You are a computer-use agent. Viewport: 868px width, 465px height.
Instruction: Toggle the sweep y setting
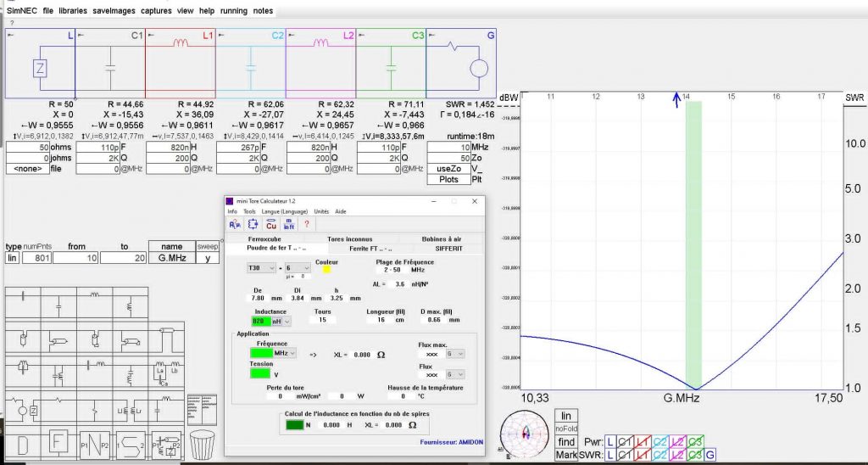point(208,258)
